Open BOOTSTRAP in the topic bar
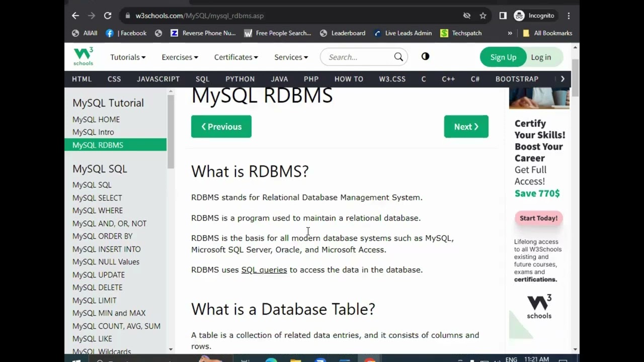 [517, 79]
